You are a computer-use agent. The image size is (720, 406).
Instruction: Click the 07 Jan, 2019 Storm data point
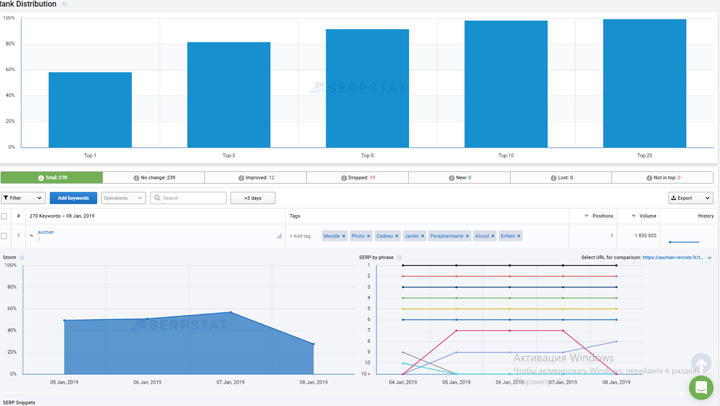point(231,312)
